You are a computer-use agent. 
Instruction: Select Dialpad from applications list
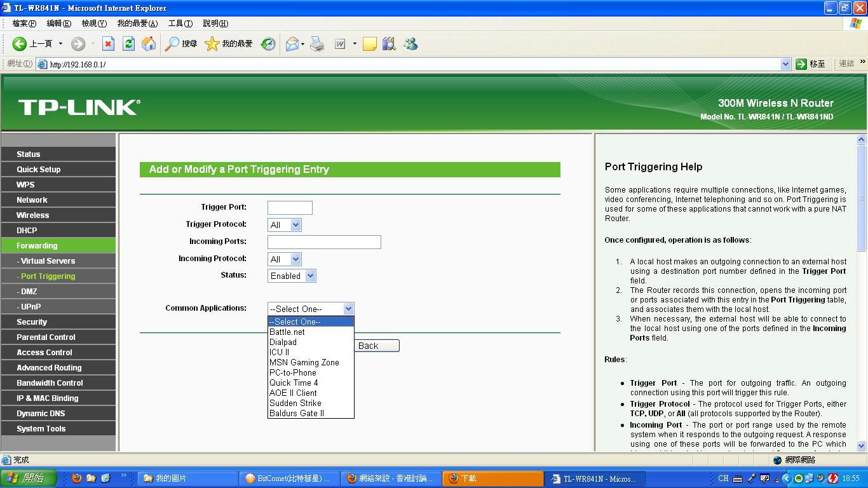(311, 342)
